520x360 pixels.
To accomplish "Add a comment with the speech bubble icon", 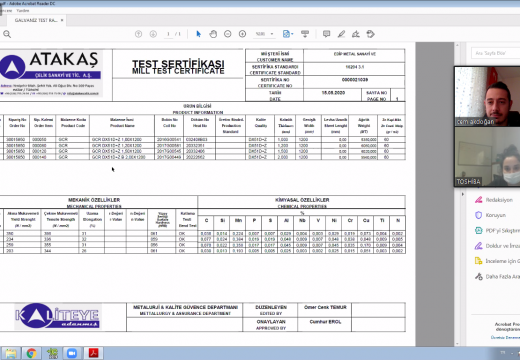I will click(x=326, y=34).
